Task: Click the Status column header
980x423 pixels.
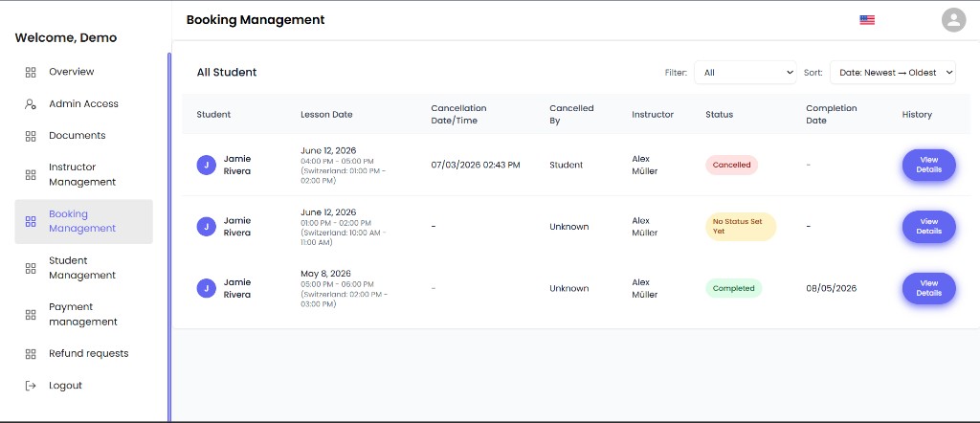Action: point(720,114)
